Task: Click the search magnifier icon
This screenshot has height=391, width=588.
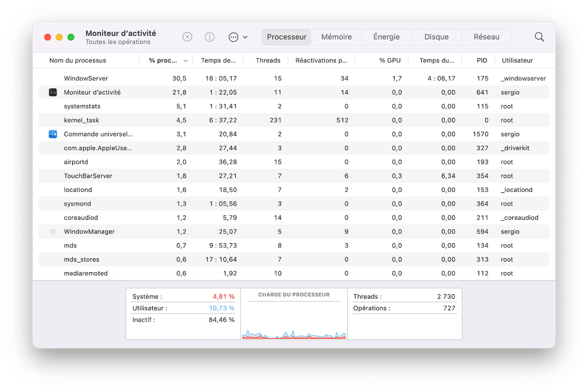Action: pos(539,37)
